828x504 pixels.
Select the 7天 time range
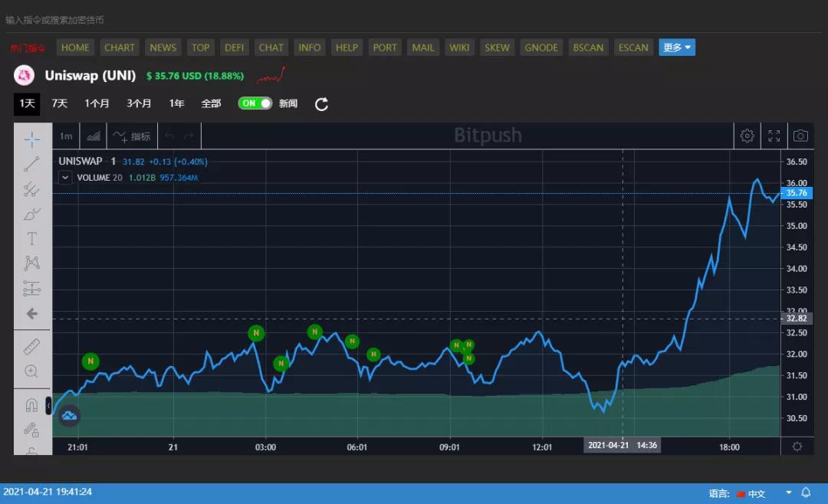59,104
